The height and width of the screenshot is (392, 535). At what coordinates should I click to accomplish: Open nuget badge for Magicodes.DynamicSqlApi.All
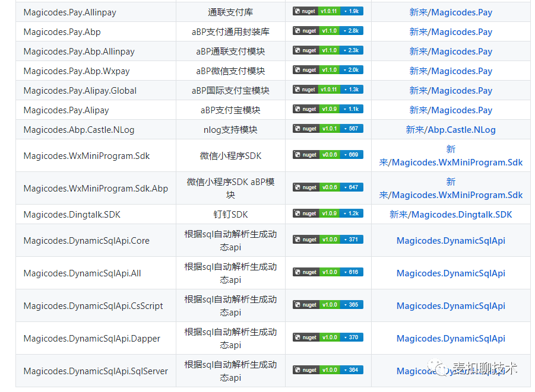point(328,272)
